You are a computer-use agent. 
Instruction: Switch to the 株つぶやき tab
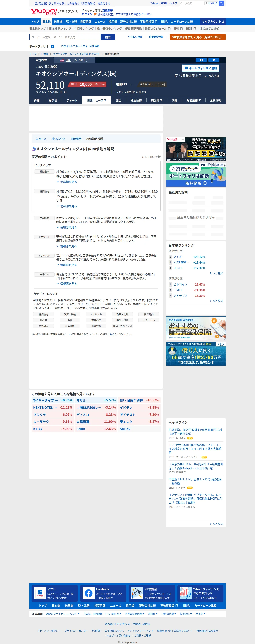point(58,139)
